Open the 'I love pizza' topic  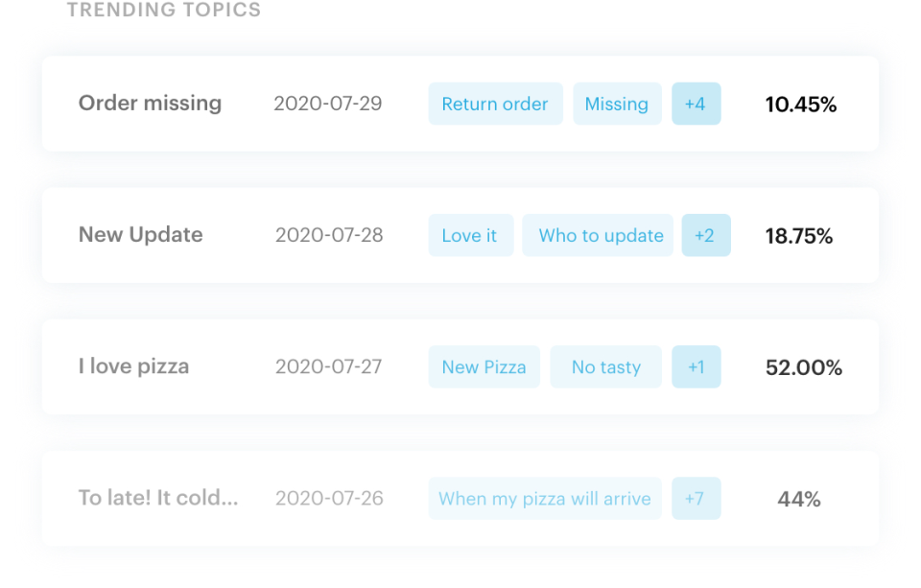click(x=133, y=366)
